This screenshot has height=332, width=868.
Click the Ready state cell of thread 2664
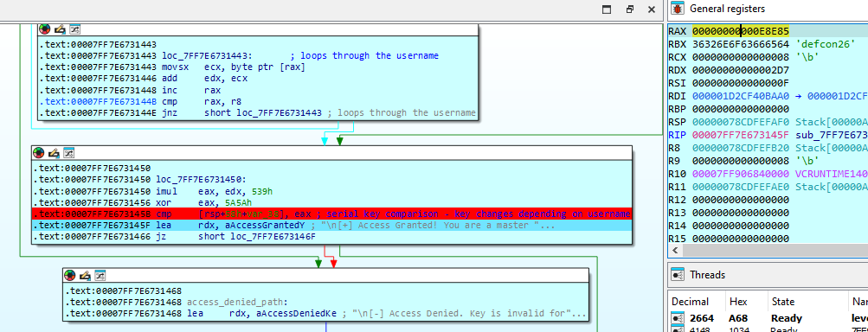787,318
